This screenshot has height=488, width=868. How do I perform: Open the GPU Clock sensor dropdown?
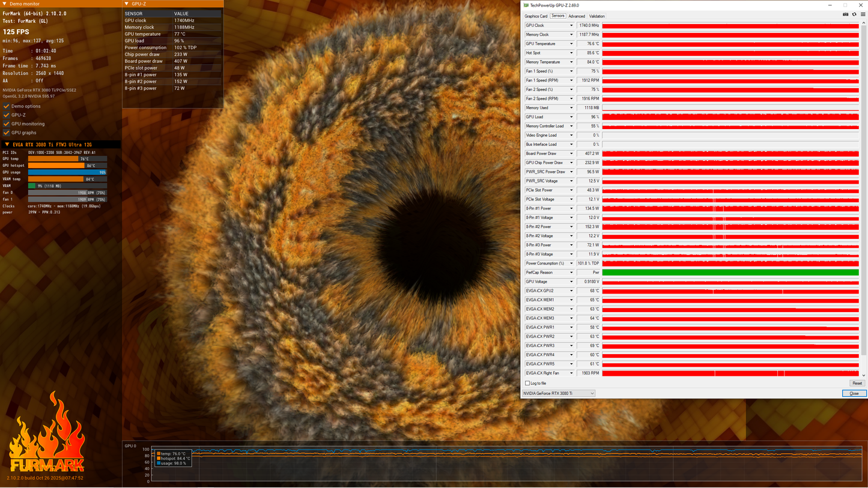571,26
